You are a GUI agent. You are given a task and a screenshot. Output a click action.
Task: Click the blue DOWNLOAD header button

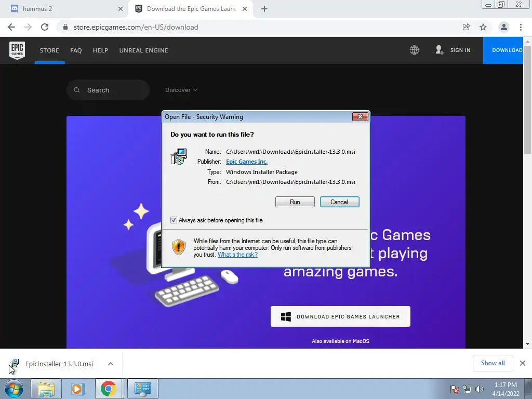point(503,50)
